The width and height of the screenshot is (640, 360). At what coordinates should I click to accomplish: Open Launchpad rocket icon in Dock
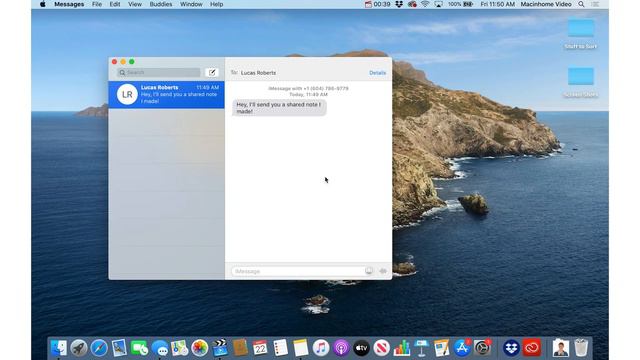point(79,348)
